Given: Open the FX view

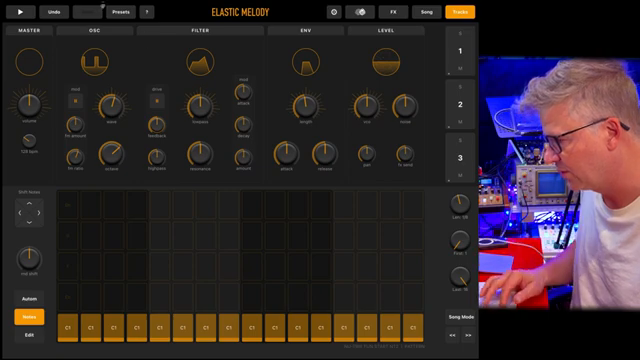Looking at the screenshot, I should pyautogui.click(x=393, y=12).
